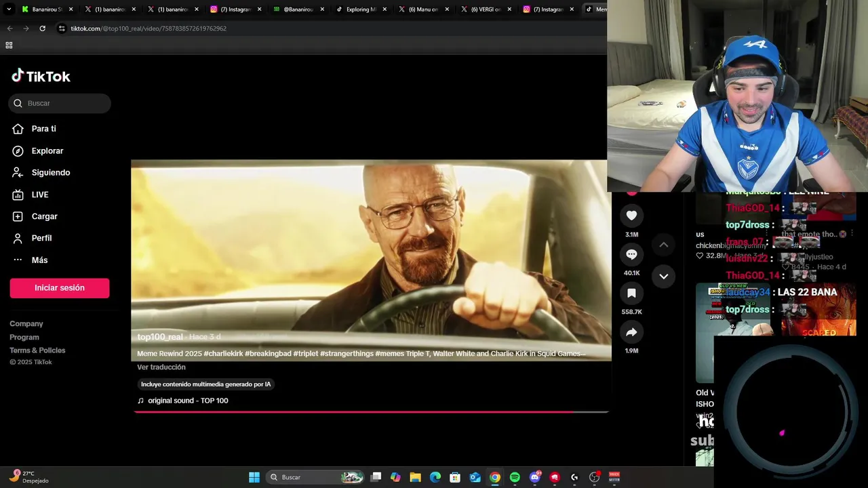Open Voicemeeter from the taskbar

614,477
